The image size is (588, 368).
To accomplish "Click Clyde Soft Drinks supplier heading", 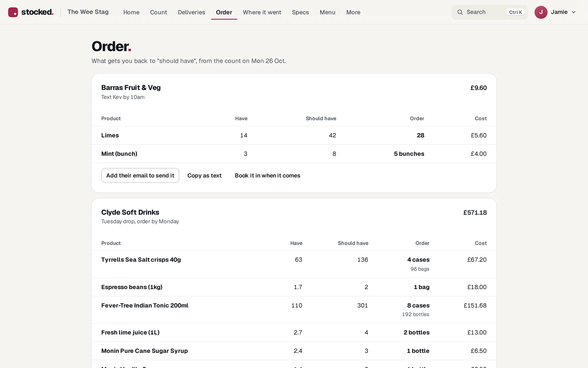I will click(x=130, y=212).
